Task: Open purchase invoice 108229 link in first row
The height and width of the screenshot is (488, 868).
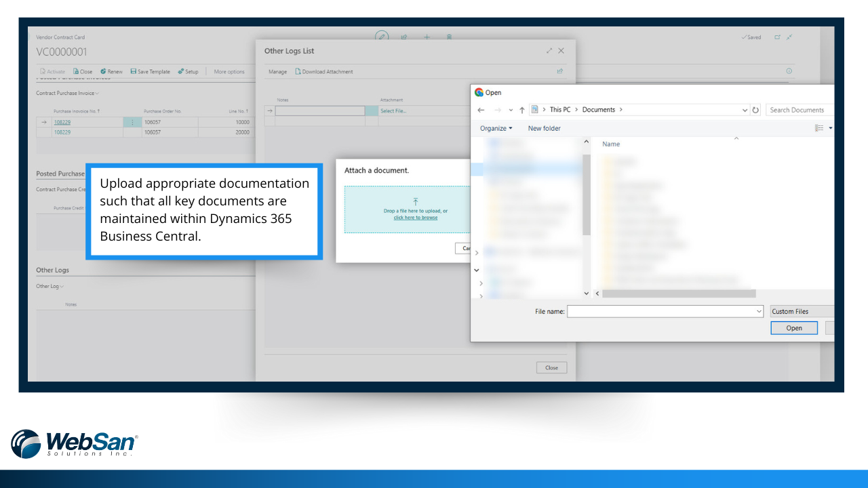Action: tap(62, 123)
